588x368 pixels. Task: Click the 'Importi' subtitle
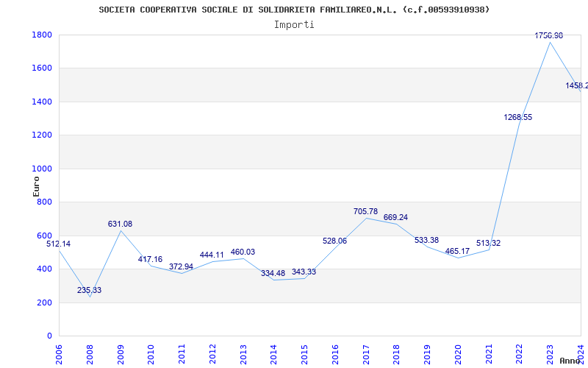tap(294, 25)
